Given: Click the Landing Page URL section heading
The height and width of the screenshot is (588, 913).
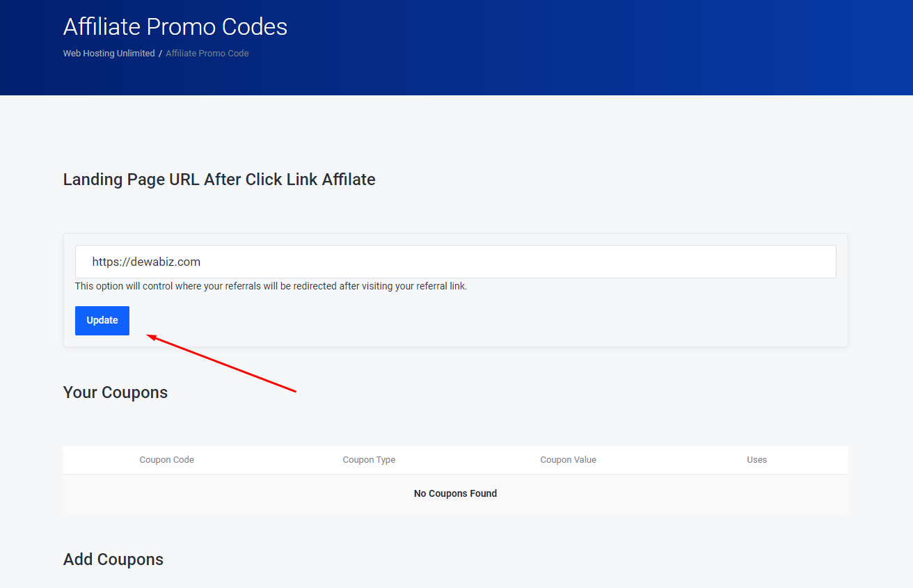Looking at the screenshot, I should tap(219, 180).
